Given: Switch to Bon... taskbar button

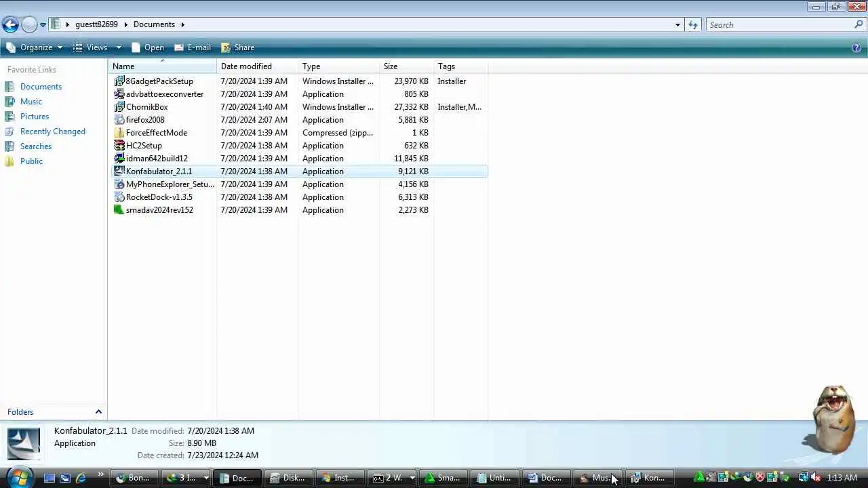Looking at the screenshot, I should point(134,478).
